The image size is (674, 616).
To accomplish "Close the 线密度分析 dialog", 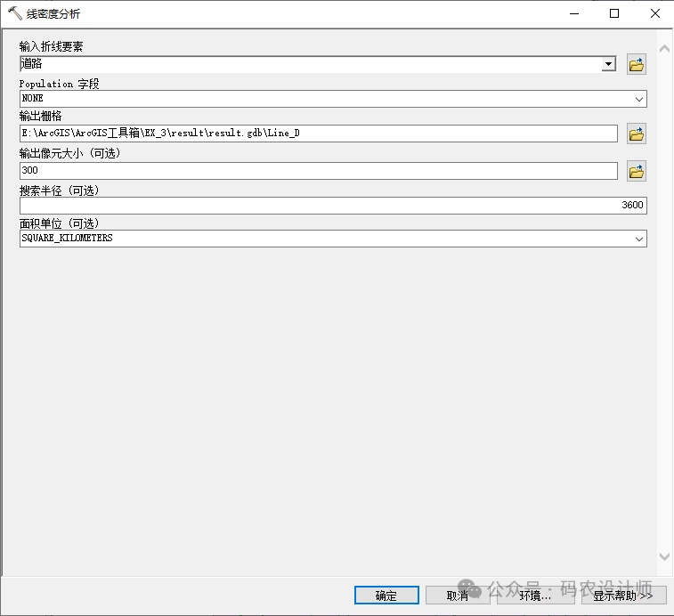I will click(x=654, y=13).
